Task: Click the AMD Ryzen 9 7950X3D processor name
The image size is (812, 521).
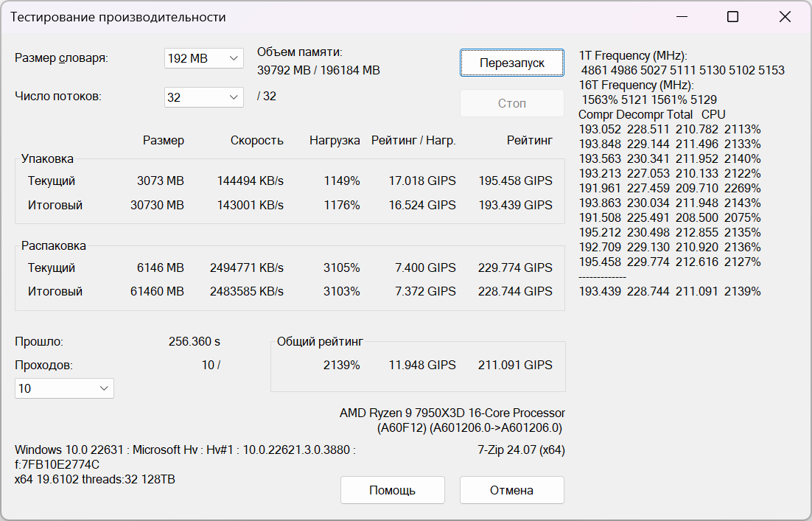Action: (x=452, y=413)
